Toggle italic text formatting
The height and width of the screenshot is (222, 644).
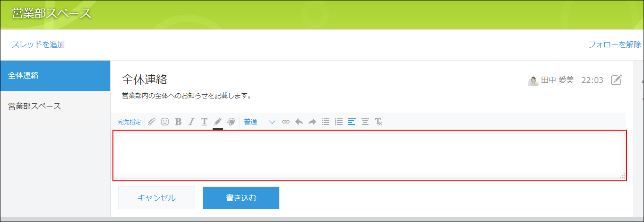[x=191, y=122]
